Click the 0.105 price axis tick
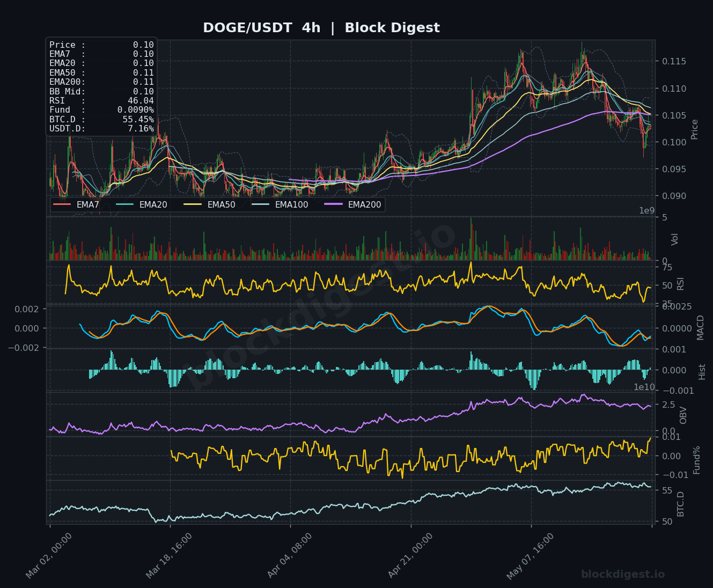 tap(674, 115)
